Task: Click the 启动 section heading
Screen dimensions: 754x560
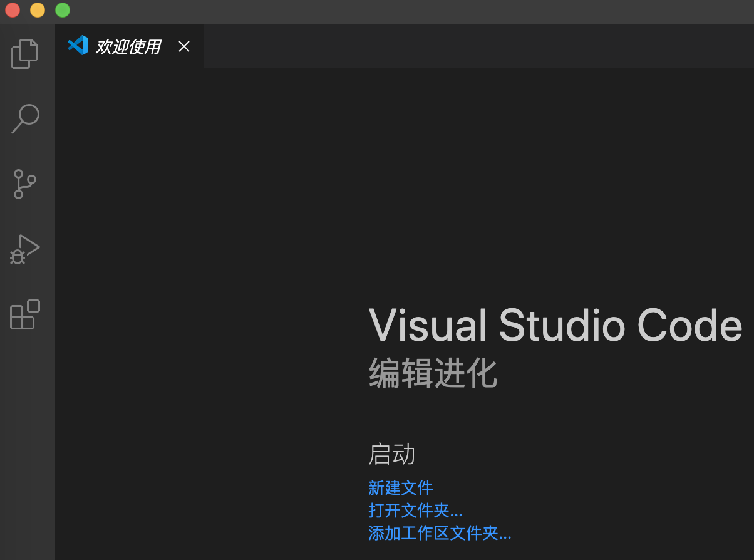Action: tap(392, 454)
